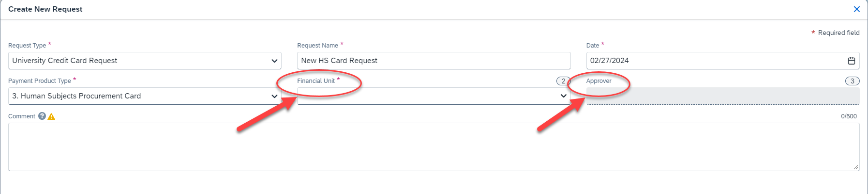868x194 pixels.
Task: Click the greyed-out Approver field
Action: point(723,96)
